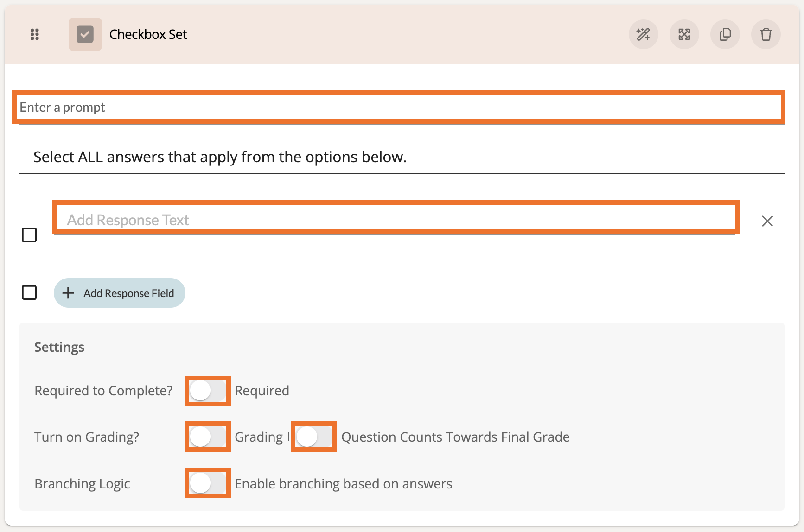Screen dimensions: 804x532
Task: Click the six-dot drag handle icon
Action: tap(35, 34)
